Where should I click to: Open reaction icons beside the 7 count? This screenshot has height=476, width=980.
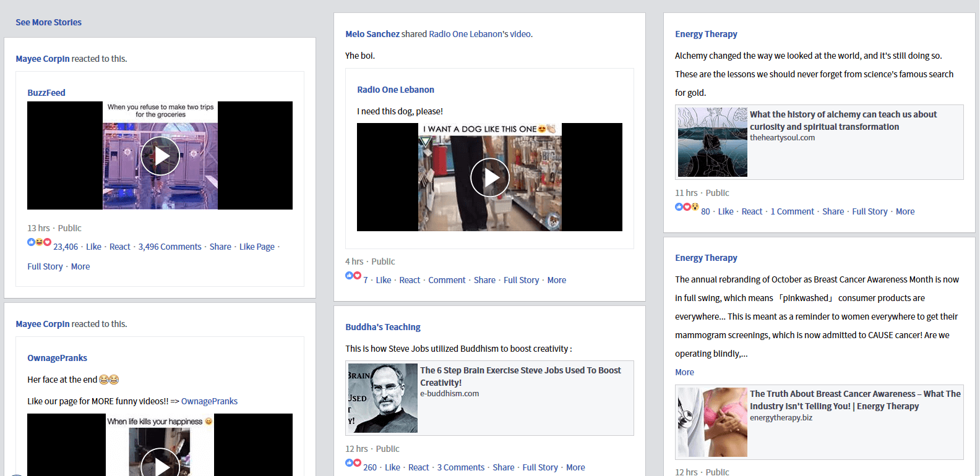[353, 275]
